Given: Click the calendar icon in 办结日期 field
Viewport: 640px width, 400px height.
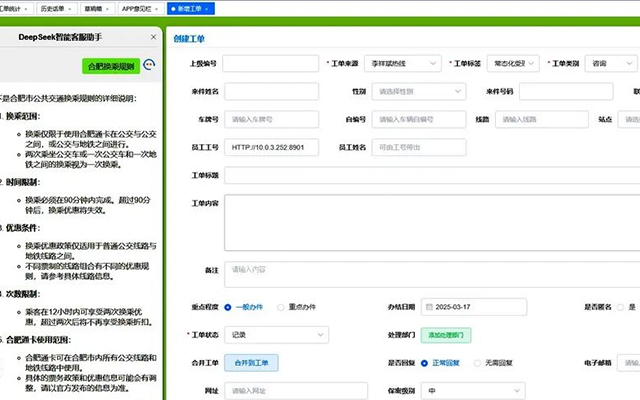Looking at the screenshot, I should (x=429, y=307).
